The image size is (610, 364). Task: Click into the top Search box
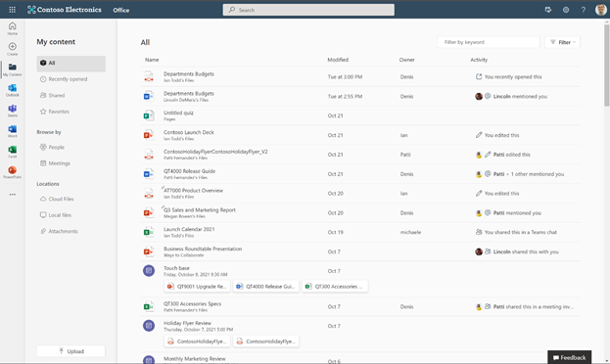(x=308, y=10)
